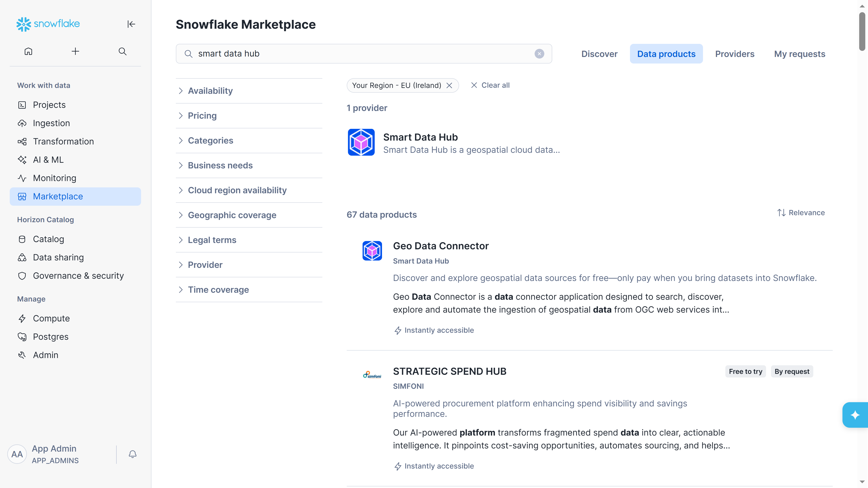Switch to the Discover tab
The image size is (868, 488).
coord(599,54)
